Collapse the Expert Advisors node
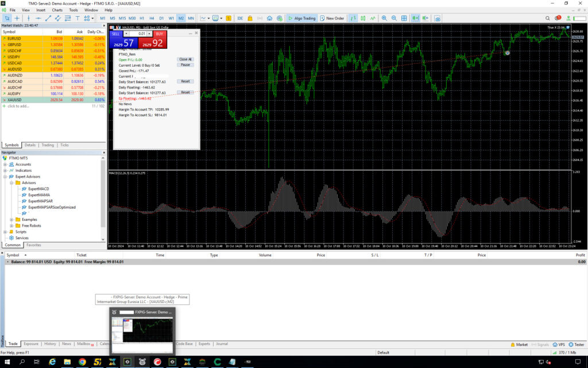The height and width of the screenshot is (368, 588). tap(5, 177)
